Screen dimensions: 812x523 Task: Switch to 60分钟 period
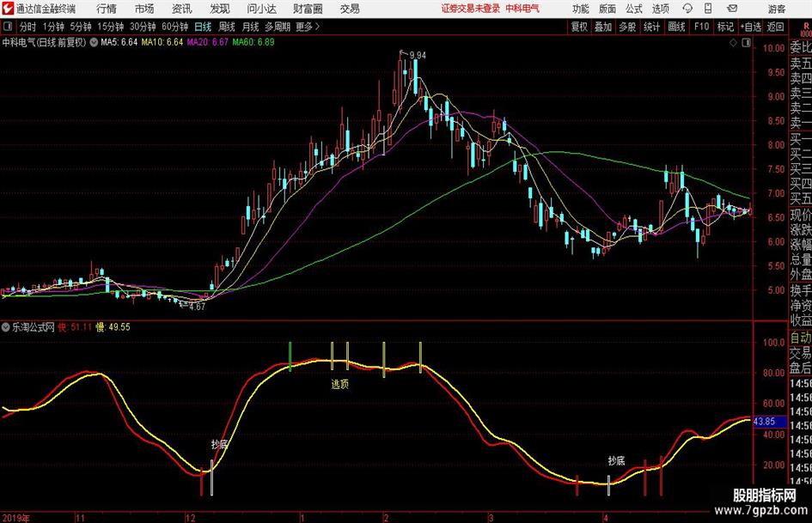tap(175, 27)
